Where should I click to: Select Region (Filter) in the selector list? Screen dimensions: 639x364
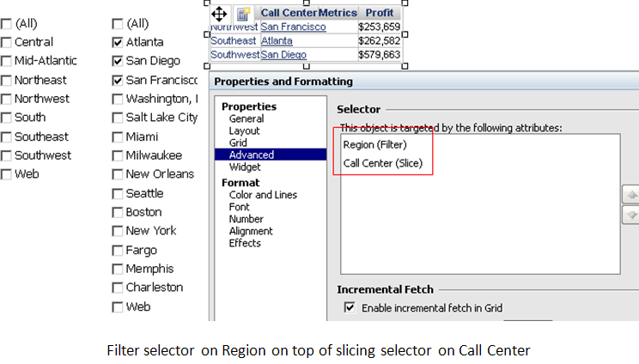(x=375, y=144)
